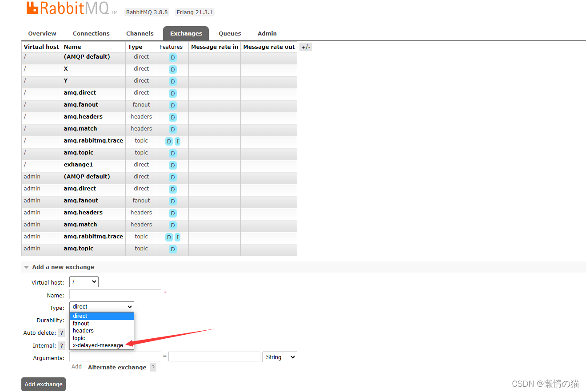The height and width of the screenshot is (392, 586).
Task: Click the Alternate exchange link
Action: click(117, 368)
